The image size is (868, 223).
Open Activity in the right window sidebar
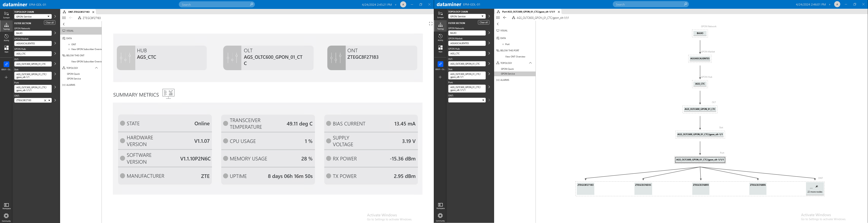tap(440, 37)
